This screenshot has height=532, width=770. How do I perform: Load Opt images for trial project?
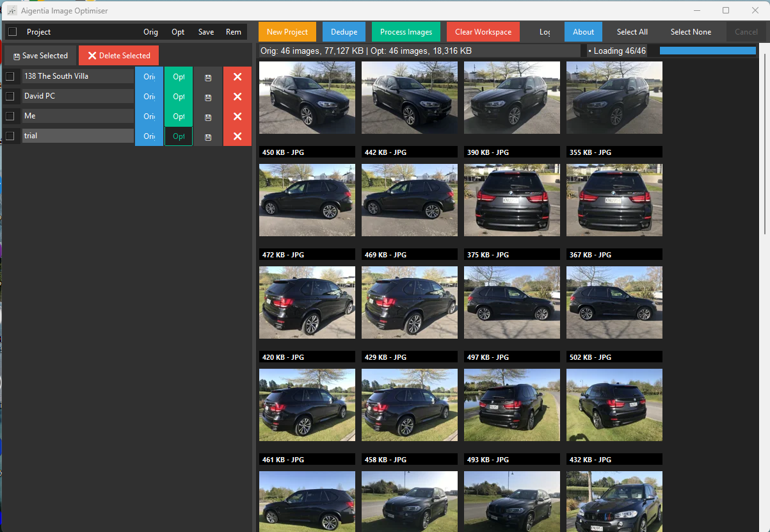[x=179, y=136]
